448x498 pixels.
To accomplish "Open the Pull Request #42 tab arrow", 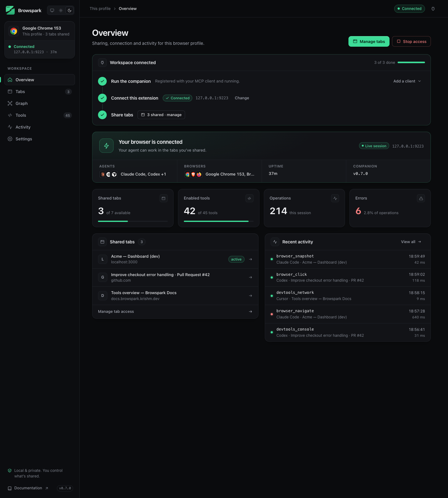I will tap(250, 277).
